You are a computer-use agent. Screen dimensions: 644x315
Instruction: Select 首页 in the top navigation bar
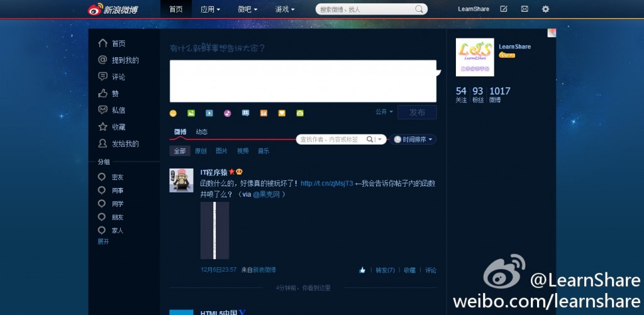(176, 9)
